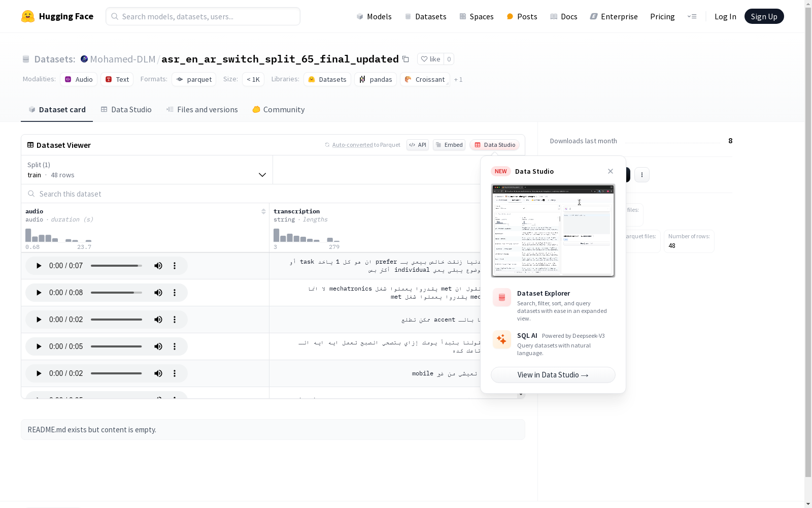Play the 0:07 audio clip
The width and height of the screenshot is (812, 508).
pyautogui.click(x=39, y=266)
